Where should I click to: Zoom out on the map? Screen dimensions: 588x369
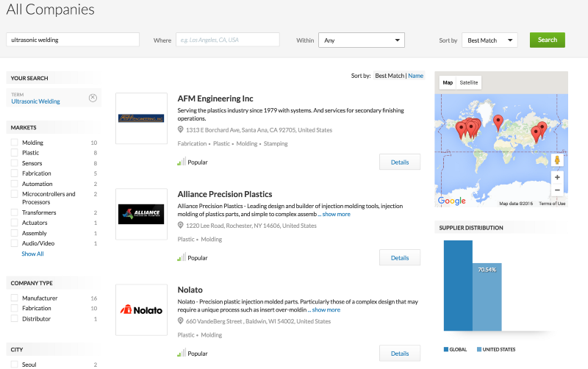557,190
